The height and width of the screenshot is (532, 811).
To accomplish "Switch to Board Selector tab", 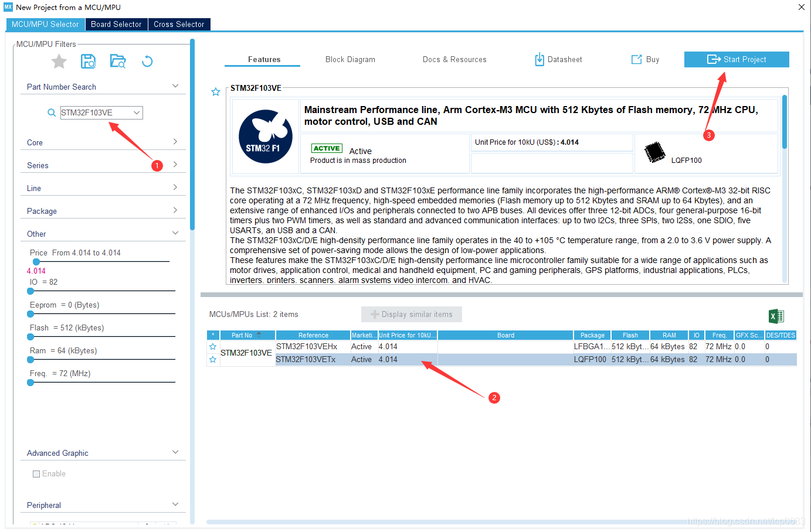I will [116, 24].
